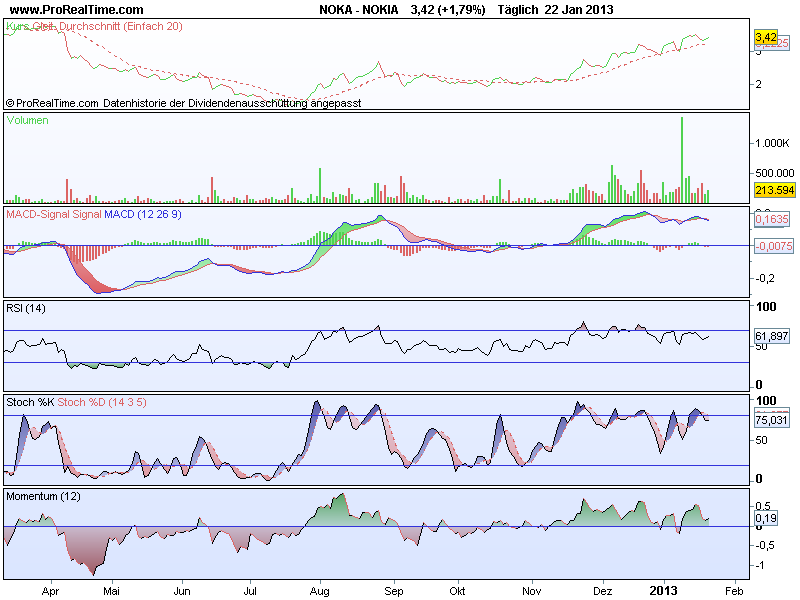The height and width of the screenshot is (600, 800).
Task: Click the 61,897 RSI value label
Action: coord(772,336)
